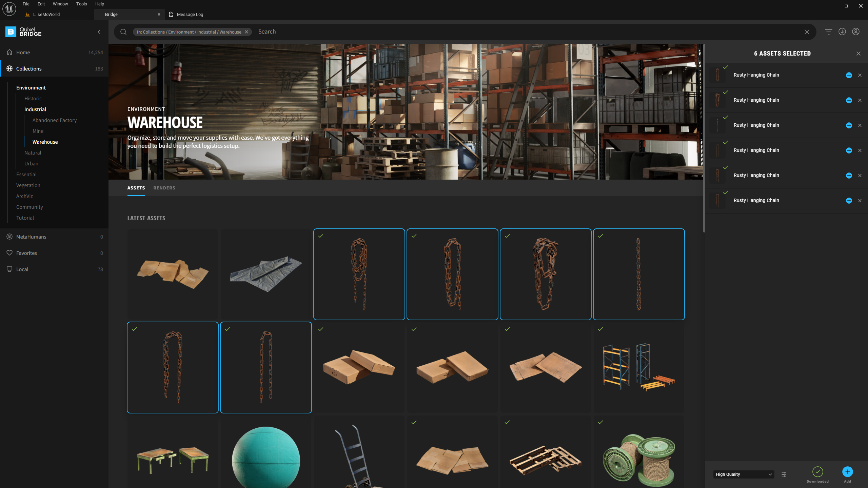Open the filter options icon
This screenshot has height=488, width=868.
tap(828, 32)
